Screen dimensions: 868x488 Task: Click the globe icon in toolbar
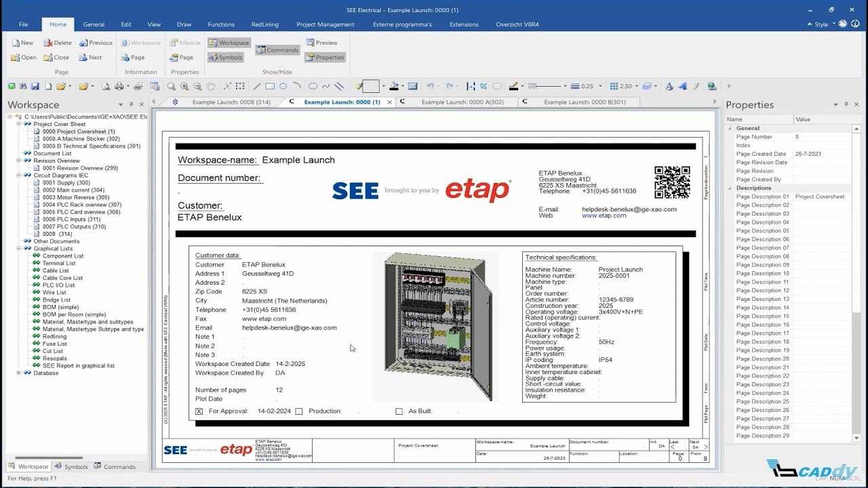[711, 86]
